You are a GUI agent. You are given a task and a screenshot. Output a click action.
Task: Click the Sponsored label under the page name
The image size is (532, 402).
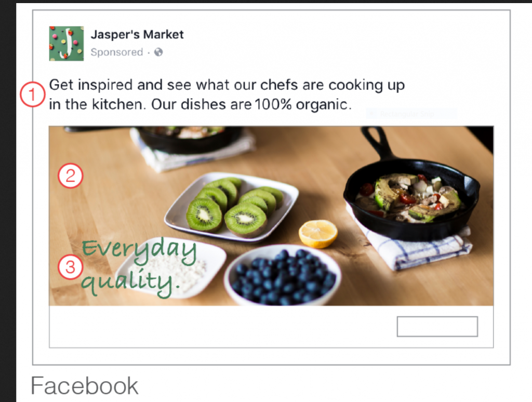117,52
